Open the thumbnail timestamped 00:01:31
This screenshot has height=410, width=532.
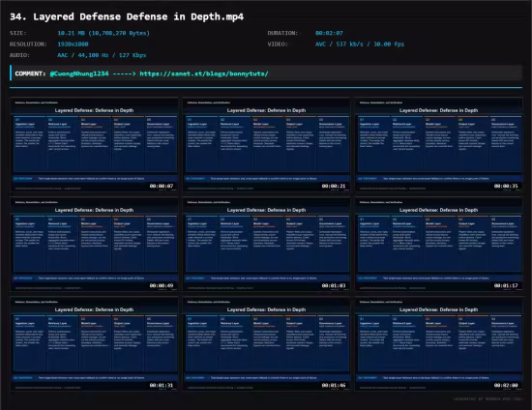coord(94,344)
